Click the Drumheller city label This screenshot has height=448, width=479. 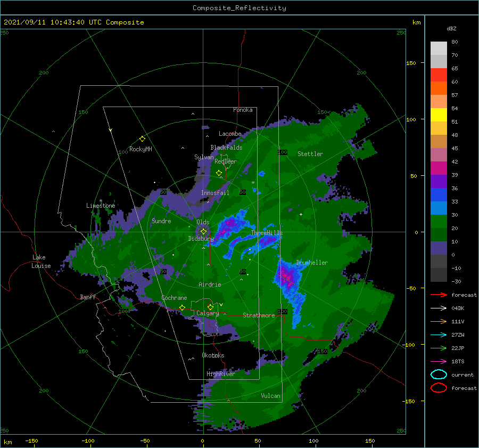(x=312, y=263)
